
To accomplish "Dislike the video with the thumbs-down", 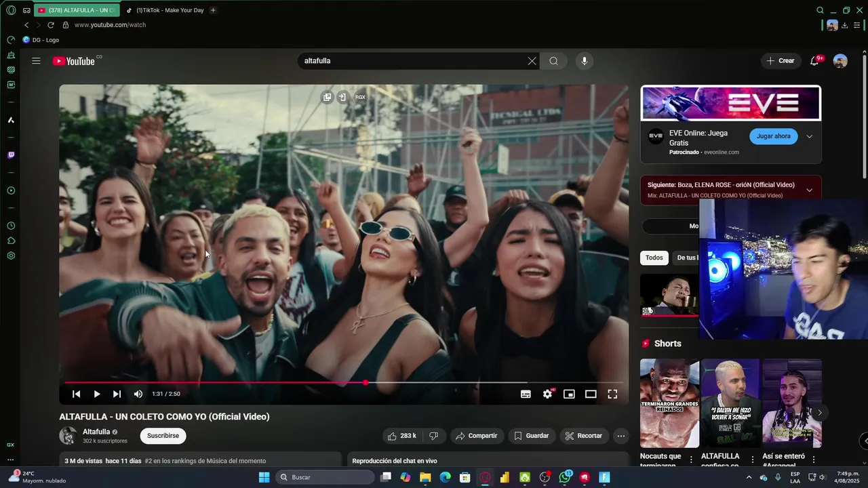I will pos(434,436).
